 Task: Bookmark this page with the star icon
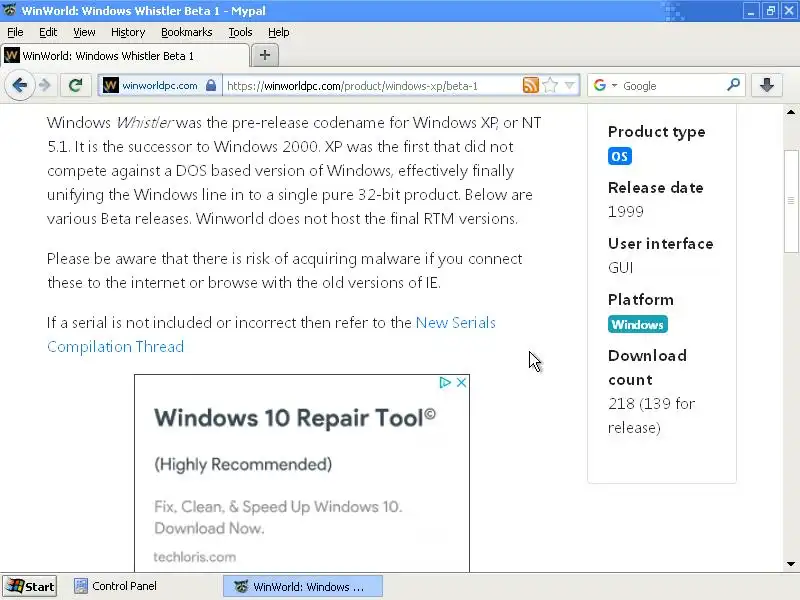551,85
